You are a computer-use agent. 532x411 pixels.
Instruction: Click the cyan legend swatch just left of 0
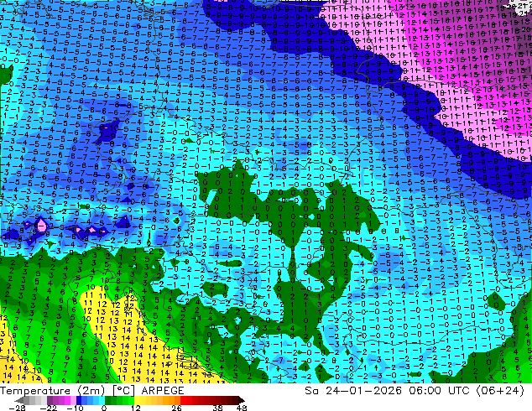point(102,400)
